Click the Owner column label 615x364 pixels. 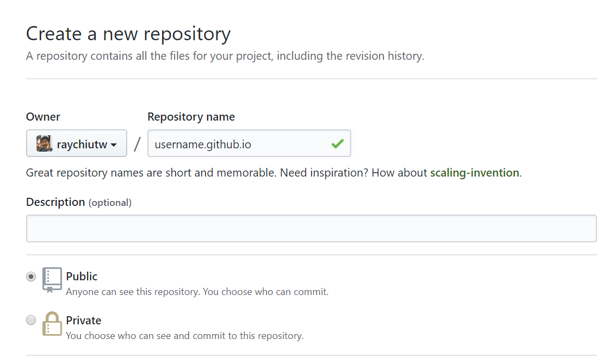tap(43, 116)
